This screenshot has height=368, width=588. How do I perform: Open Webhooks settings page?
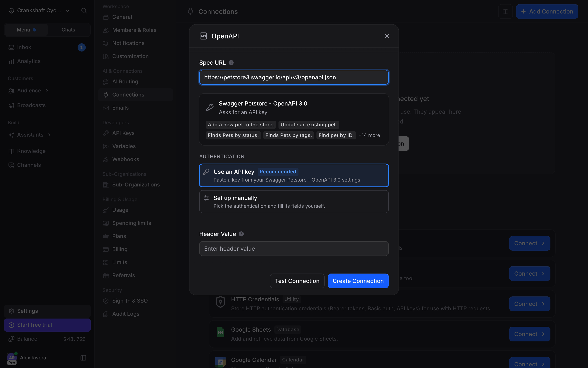[x=136, y=159]
